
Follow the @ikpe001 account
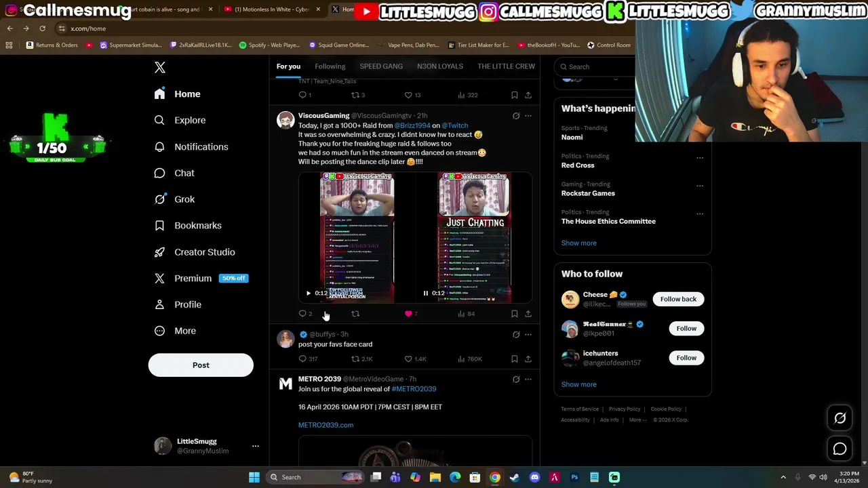686,329
